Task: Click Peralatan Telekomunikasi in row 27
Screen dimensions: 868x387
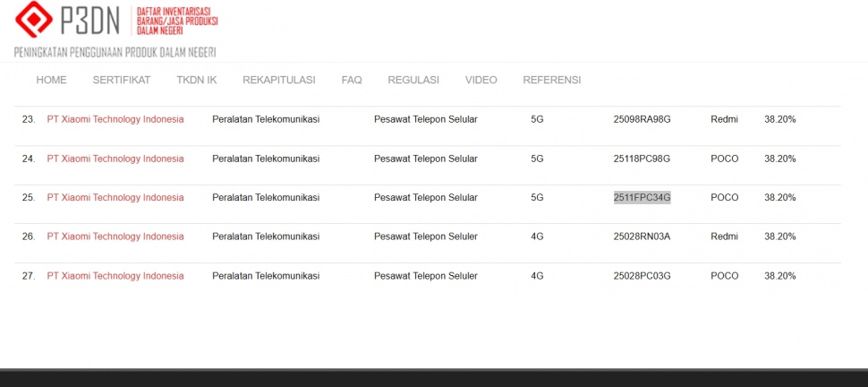Action: tap(266, 276)
